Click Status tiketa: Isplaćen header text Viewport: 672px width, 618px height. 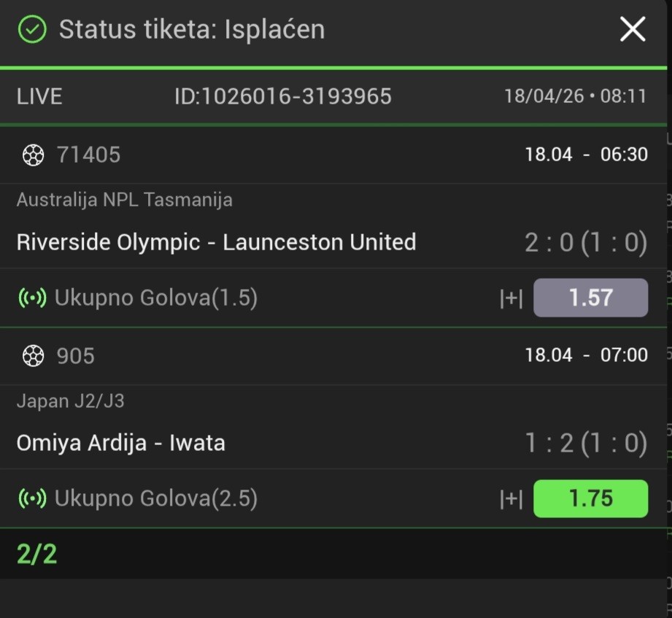pos(191,30)
